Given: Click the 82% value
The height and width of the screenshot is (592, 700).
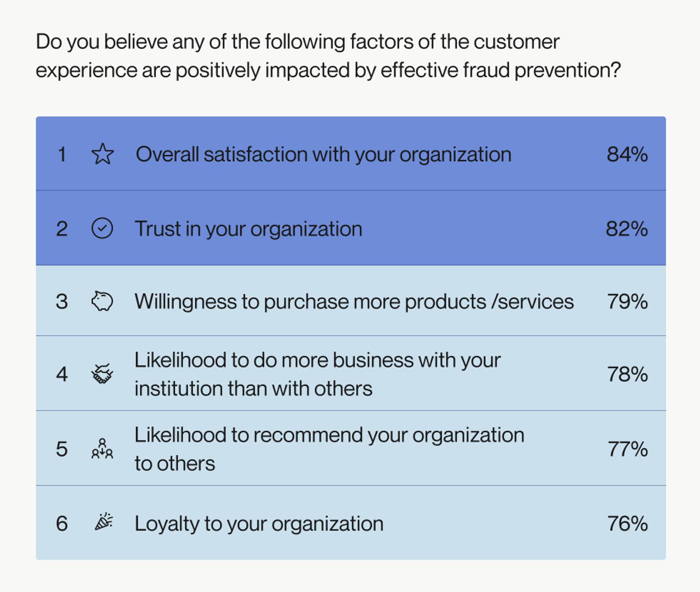Looking at the screenshot, I should click(x=626, y=229).
